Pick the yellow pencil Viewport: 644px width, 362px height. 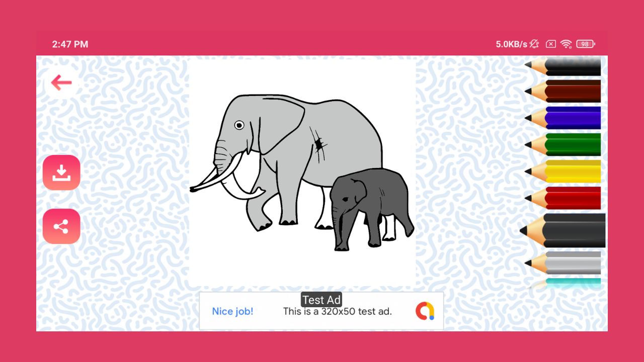(563, 171)
